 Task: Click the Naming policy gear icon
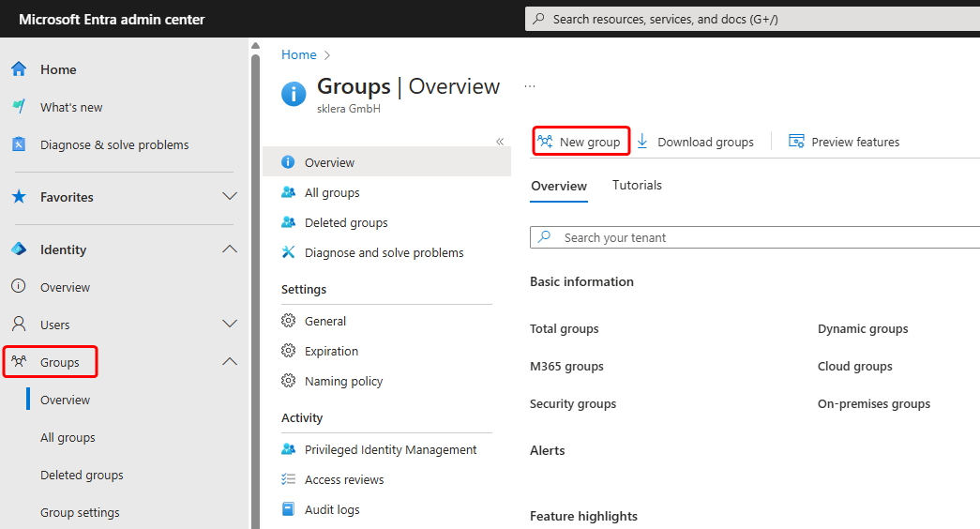288,381
